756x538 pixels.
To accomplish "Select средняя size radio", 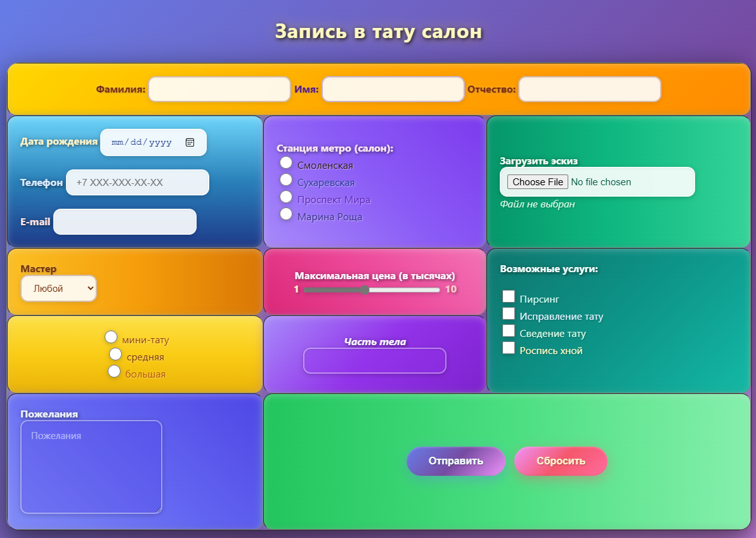I will (115, 354).
